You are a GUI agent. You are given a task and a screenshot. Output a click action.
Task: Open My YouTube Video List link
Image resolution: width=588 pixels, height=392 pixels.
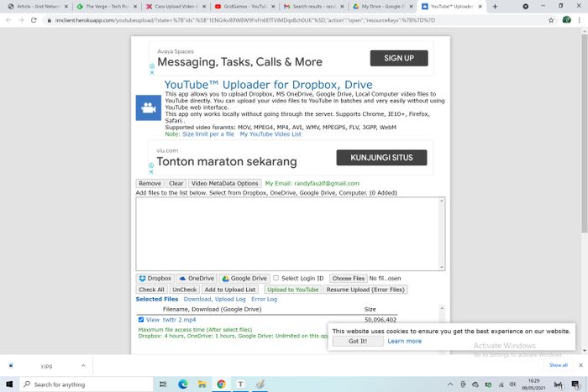(270, 133)
